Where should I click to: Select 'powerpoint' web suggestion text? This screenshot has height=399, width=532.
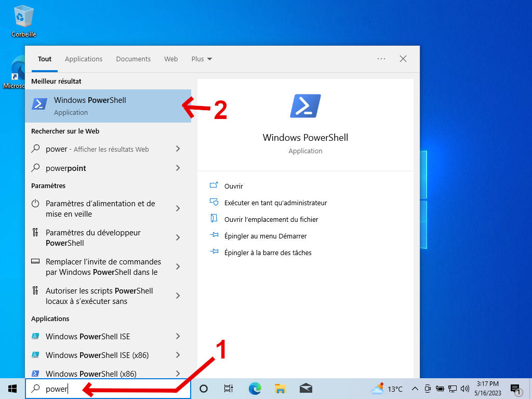(x=66, y=168)
